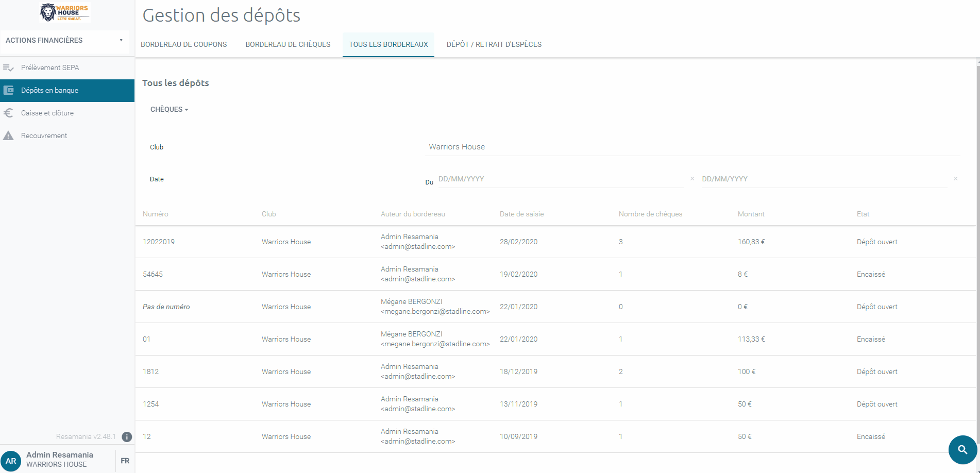The image size is (980, 473).
Task: Click the Dépôts en banque wallet icon
Action: tap(8, 90)
